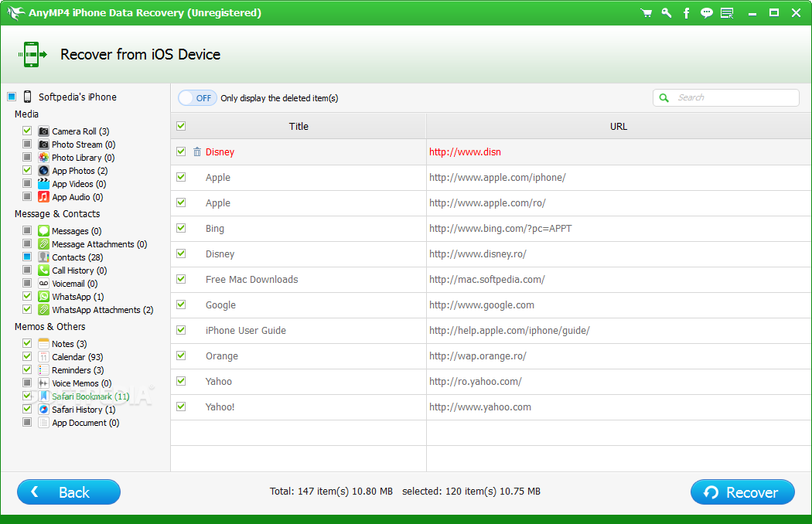Click the Calendar icon
This screenshot has height=524, width=812.
(43, 357)
